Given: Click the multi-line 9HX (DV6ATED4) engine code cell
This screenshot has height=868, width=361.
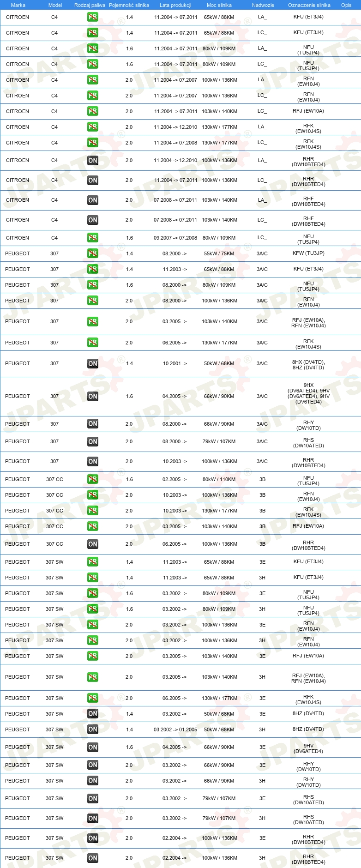Looking at the screenshot, I should (308, 393).
